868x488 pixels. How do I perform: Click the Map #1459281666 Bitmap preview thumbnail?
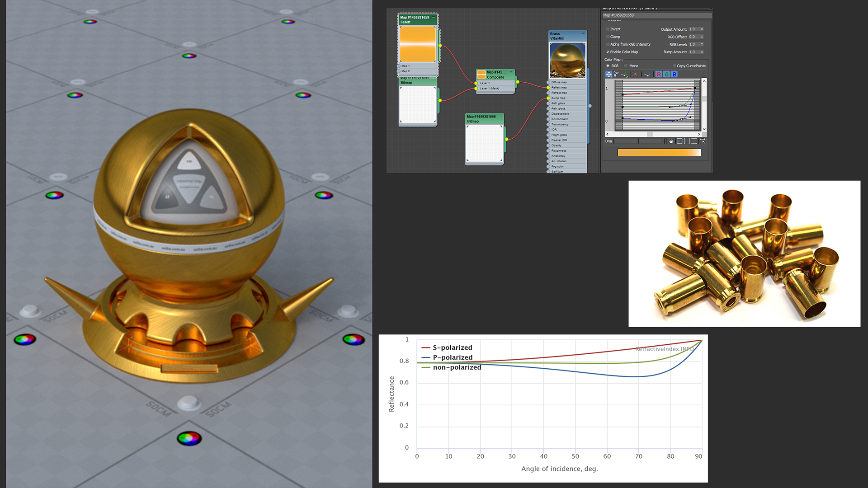485,143
